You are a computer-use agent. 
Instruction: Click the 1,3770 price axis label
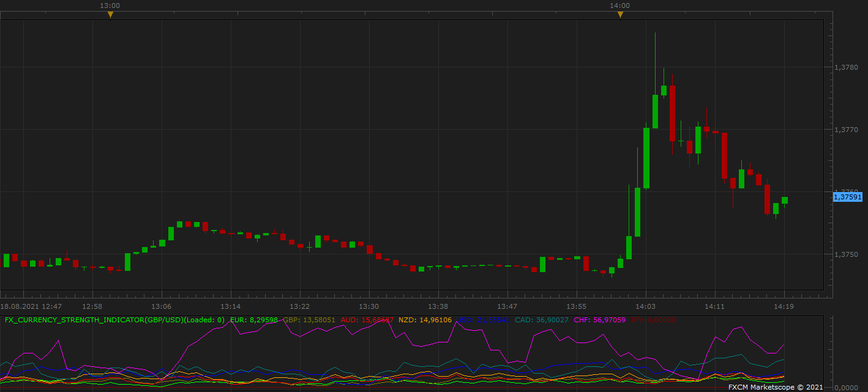[846, 130]
